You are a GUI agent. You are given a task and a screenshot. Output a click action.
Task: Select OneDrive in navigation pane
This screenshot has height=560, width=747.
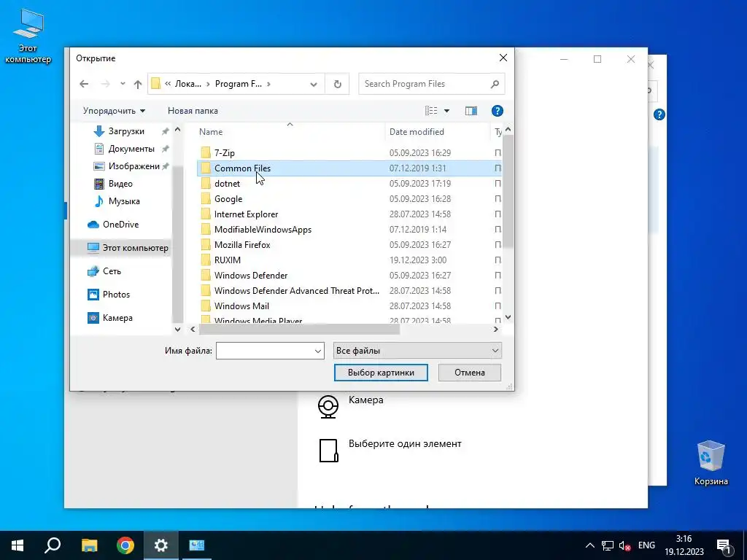click(x=120, y=225)
